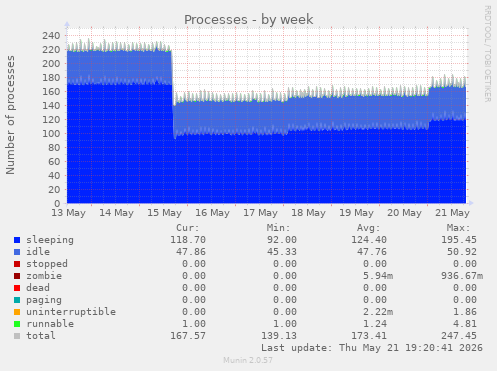Click the 'runnable' legend label

(50, 324)
